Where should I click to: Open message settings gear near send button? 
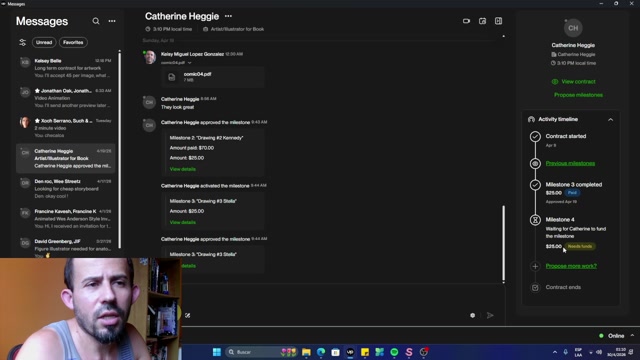coord(472,316)
